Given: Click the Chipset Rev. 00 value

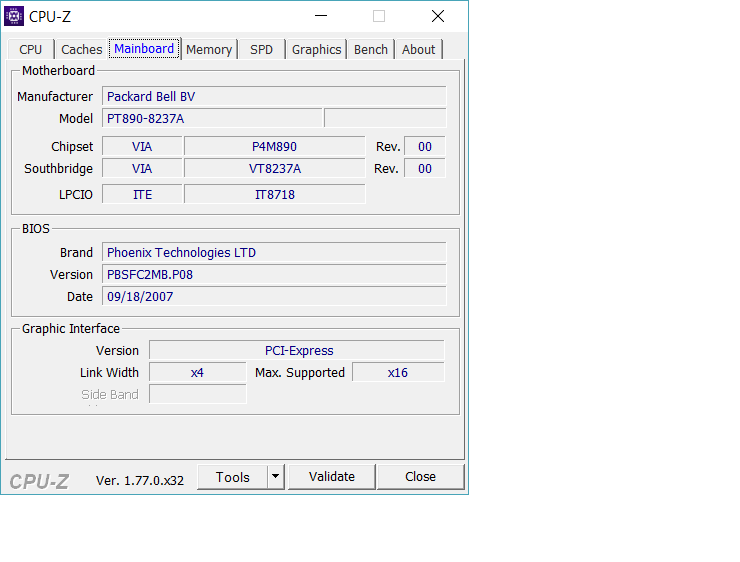Looking at the screenshot, I should (x=425, y=147).
